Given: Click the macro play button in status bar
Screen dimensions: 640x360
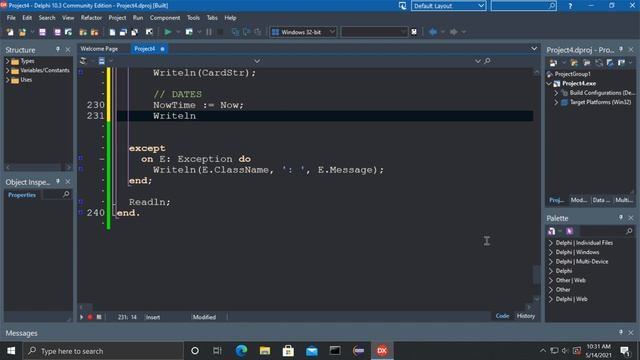Looking at the screenshot, I should [81, 317].
